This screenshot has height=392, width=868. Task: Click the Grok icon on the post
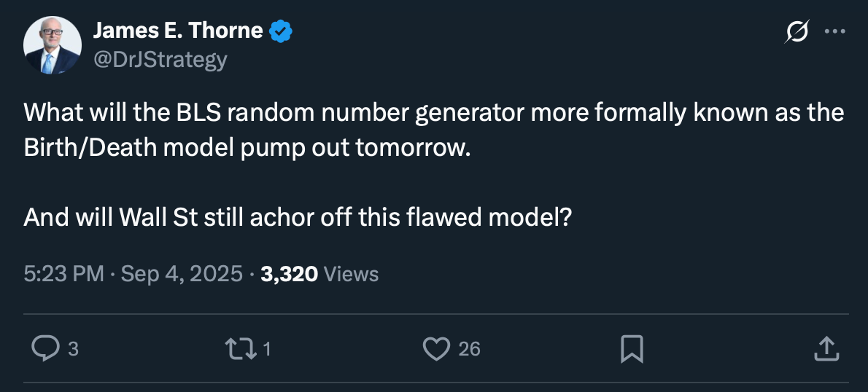point(797,31)
